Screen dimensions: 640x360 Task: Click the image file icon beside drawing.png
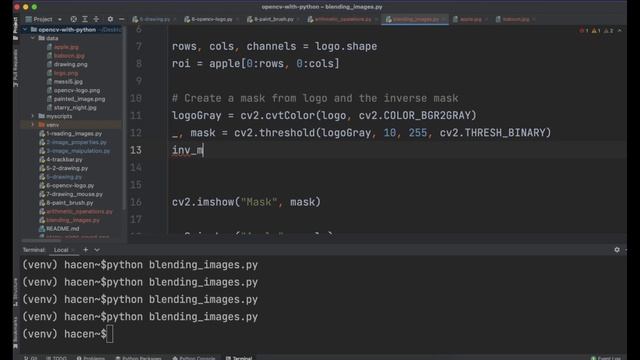49,64
